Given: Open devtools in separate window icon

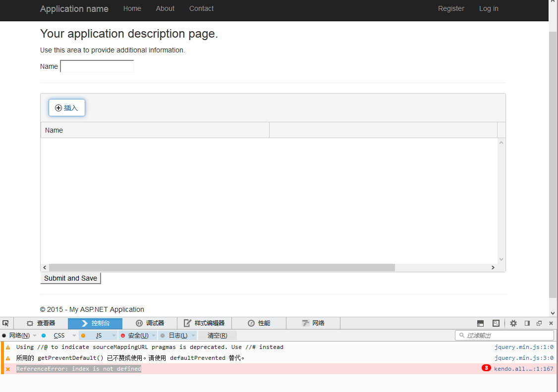Looking at the screenshot, I should [539, 323].
